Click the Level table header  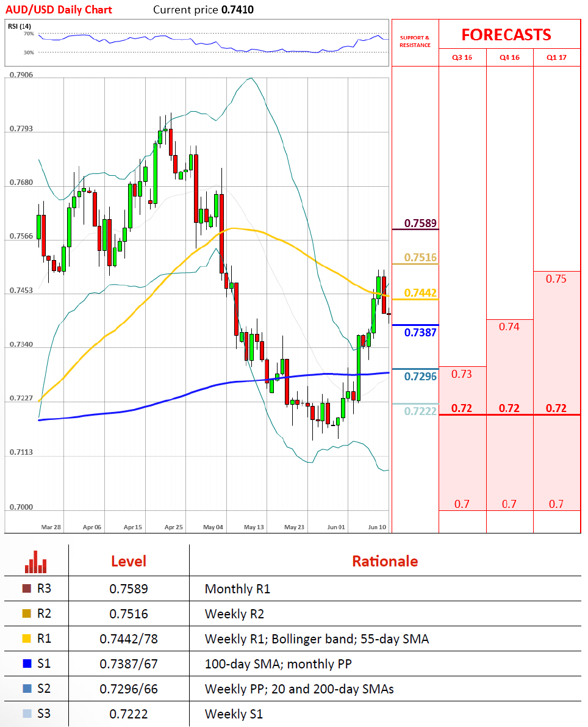(128, 562)
